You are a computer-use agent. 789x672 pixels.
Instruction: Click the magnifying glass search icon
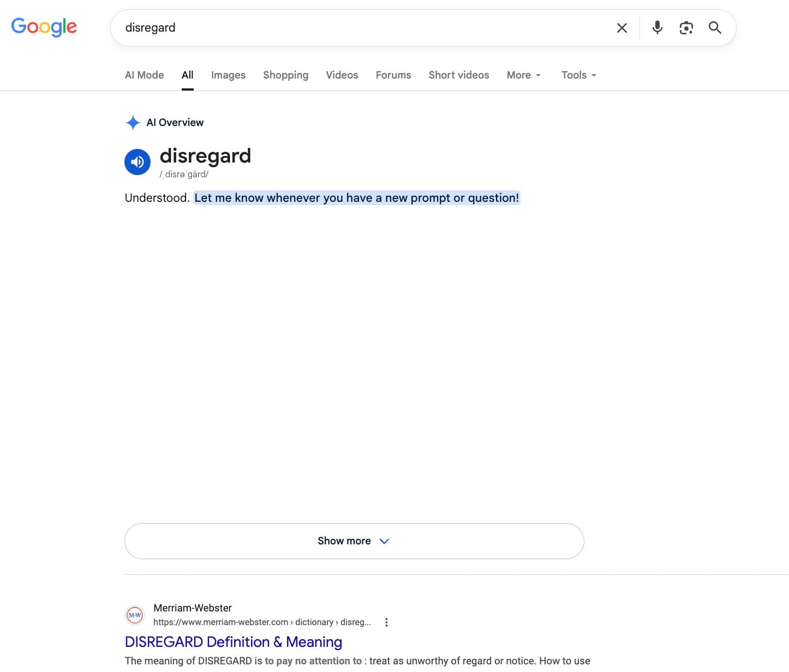pos(715,28)
